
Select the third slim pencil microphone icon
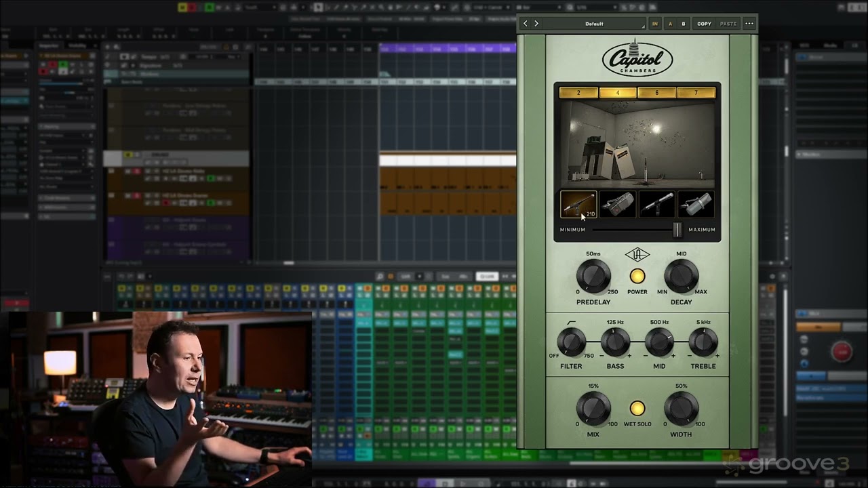coord(657,205)
